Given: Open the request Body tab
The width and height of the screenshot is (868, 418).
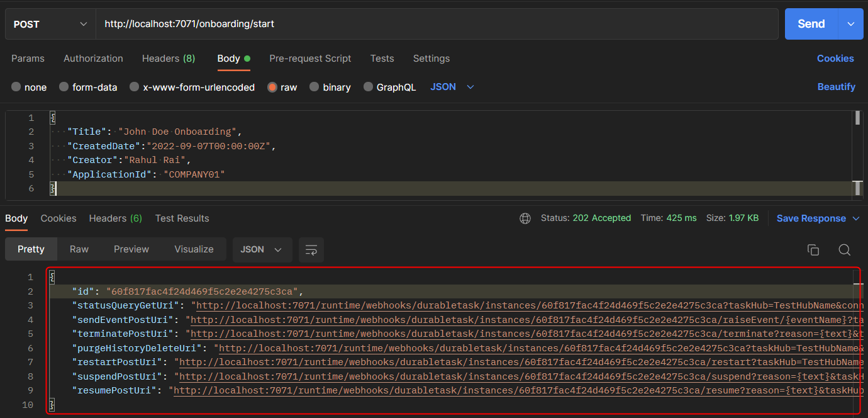Looking at the screenshot, I should pos(233,59).
